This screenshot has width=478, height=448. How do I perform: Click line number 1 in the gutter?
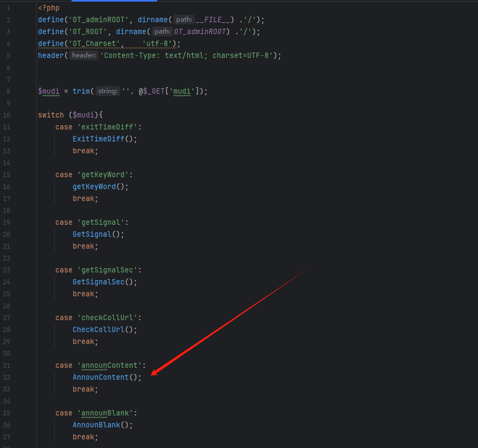pos(8,8)
